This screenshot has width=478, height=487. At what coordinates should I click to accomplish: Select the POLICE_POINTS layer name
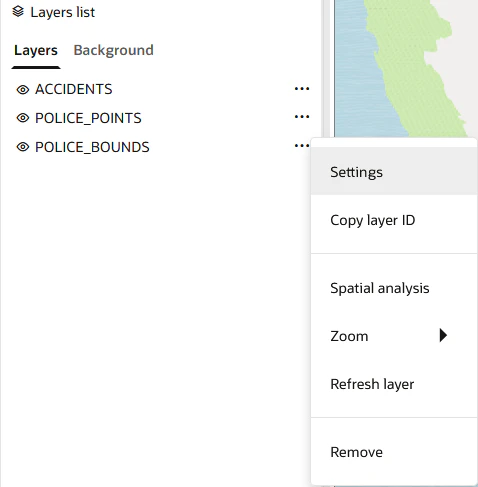point(88,118)
